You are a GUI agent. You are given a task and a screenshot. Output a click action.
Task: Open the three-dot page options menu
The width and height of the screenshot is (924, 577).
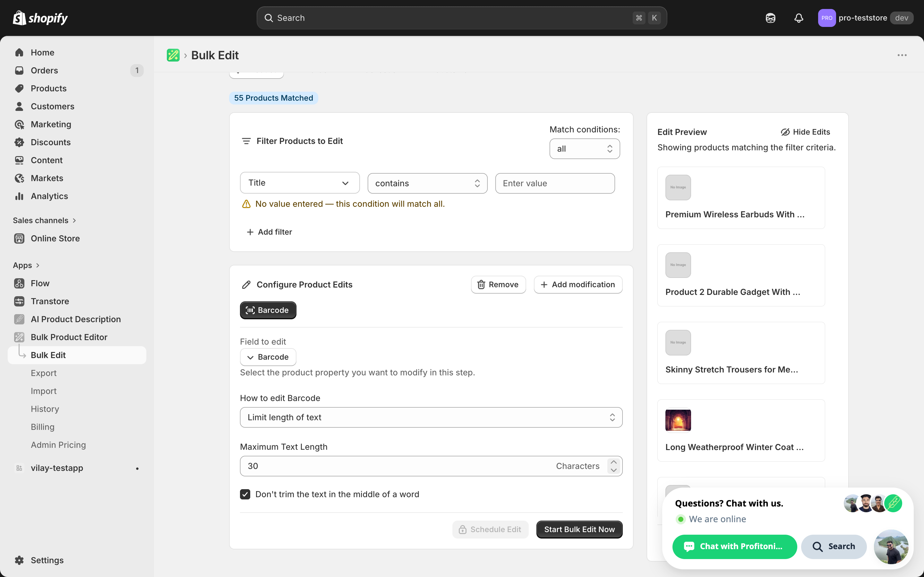coord(902,55)
